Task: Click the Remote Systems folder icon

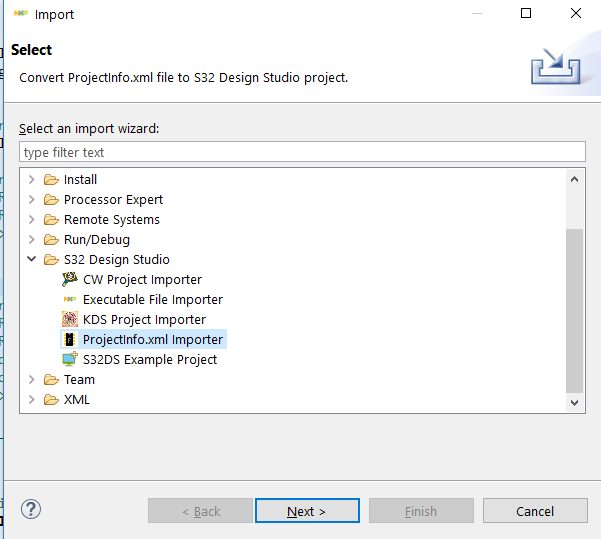Action: pyautogui.click(x=51, y=220)
